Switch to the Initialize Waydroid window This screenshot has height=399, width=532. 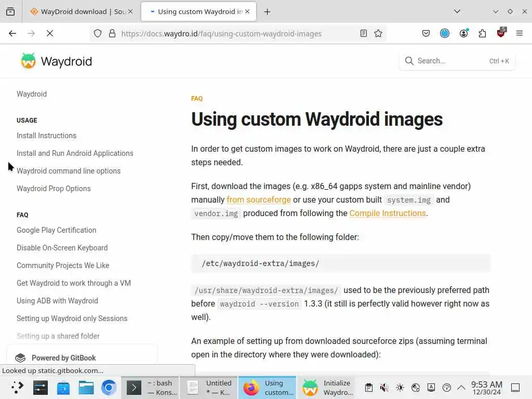(327, 387)
